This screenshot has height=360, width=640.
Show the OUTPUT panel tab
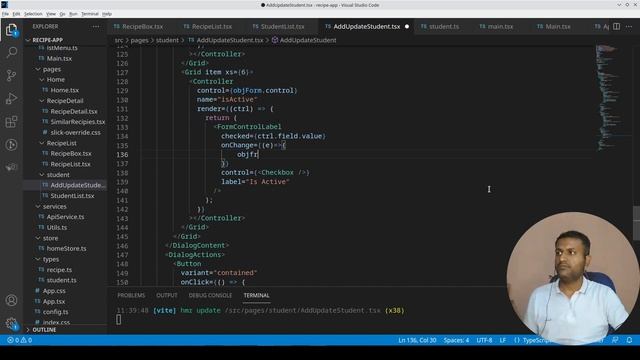click(167, 295)
